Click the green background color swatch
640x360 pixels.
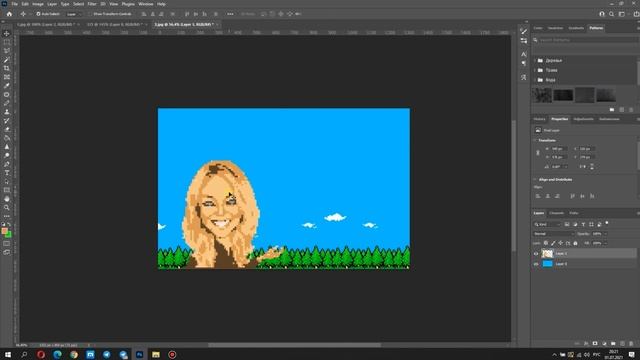click(x=9, y=235)
